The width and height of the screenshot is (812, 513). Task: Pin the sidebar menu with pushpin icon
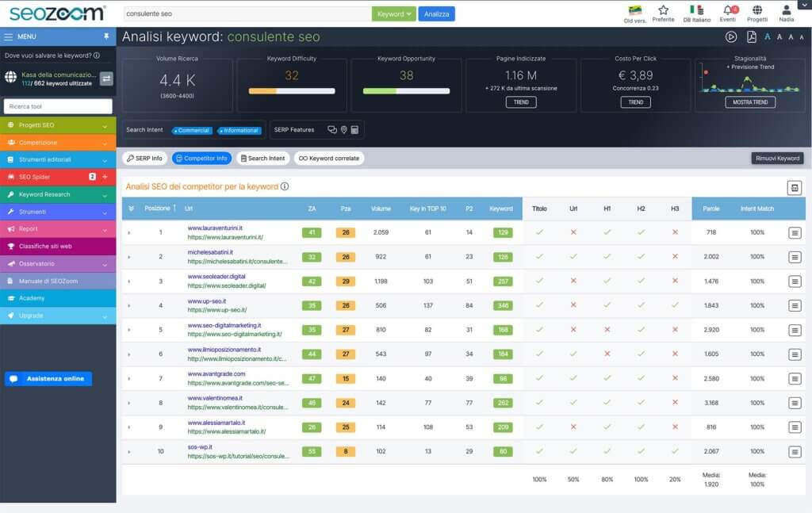click(x=106, y=36)
